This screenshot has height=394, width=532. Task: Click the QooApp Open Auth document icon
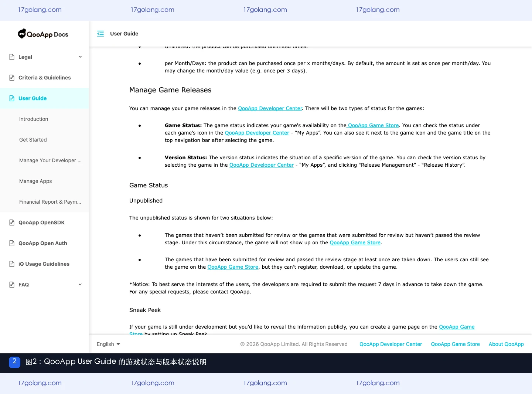pos(12,243)
